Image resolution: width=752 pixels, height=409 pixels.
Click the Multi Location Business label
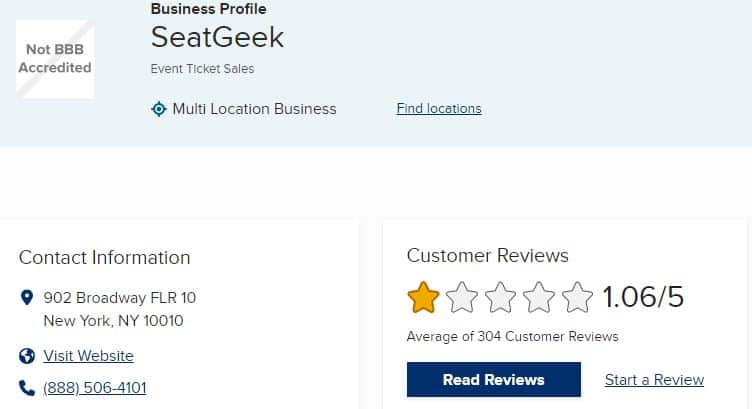pyautogui.click(x=254, y=109)
